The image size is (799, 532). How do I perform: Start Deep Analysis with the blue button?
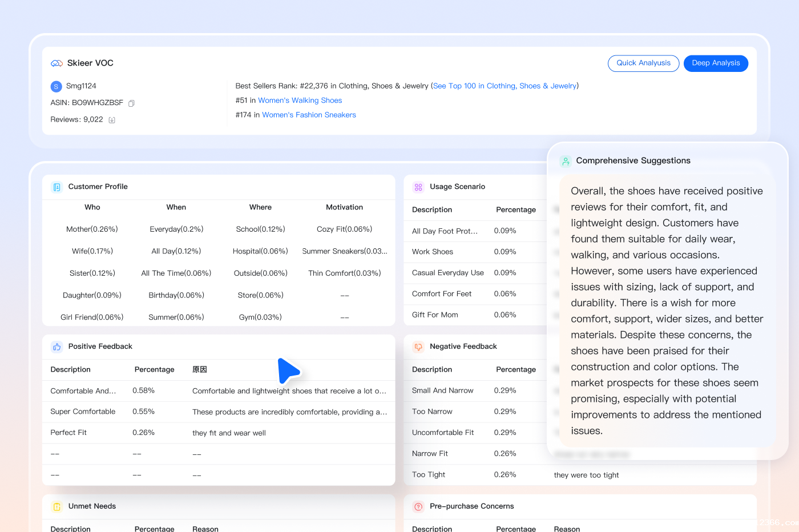point(716,63)
